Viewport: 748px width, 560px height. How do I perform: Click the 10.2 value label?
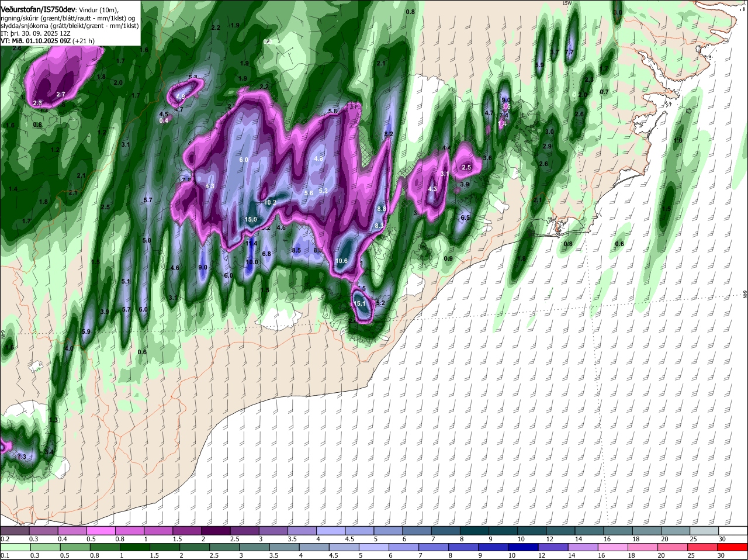(x=270, y=202)
